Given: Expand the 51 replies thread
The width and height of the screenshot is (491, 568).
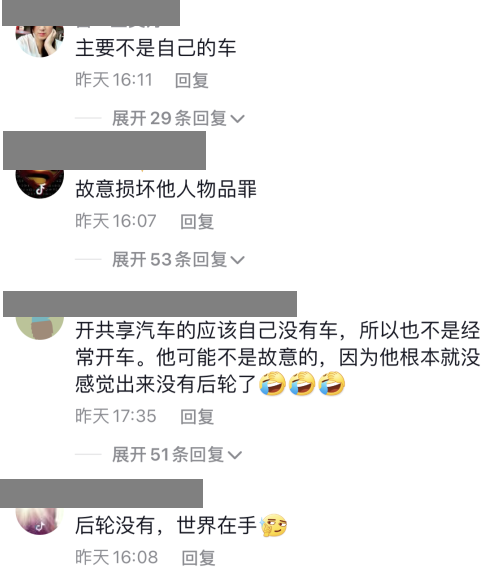Looking at the screenshot, I should [177, 454].
